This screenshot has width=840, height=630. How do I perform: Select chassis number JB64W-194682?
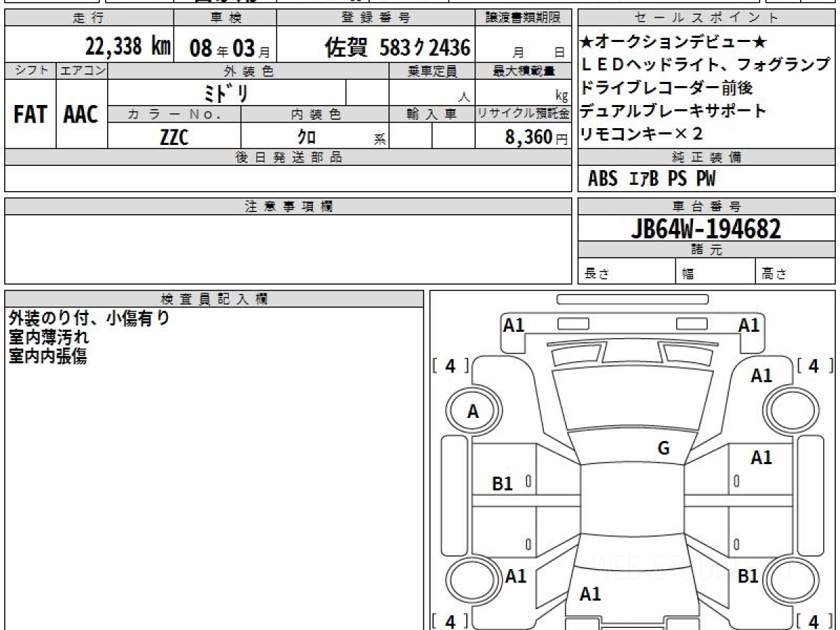coord(706,228)
